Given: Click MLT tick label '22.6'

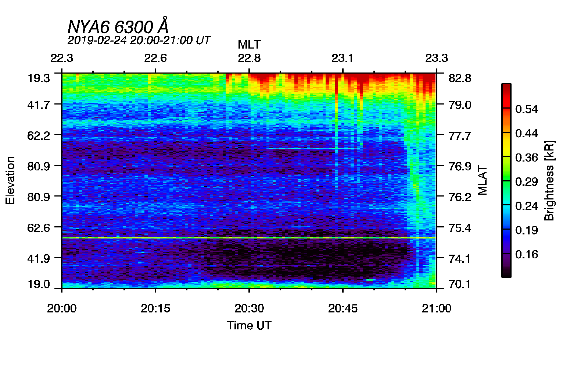Looking at the screenshot, I should tap(155, 58).
